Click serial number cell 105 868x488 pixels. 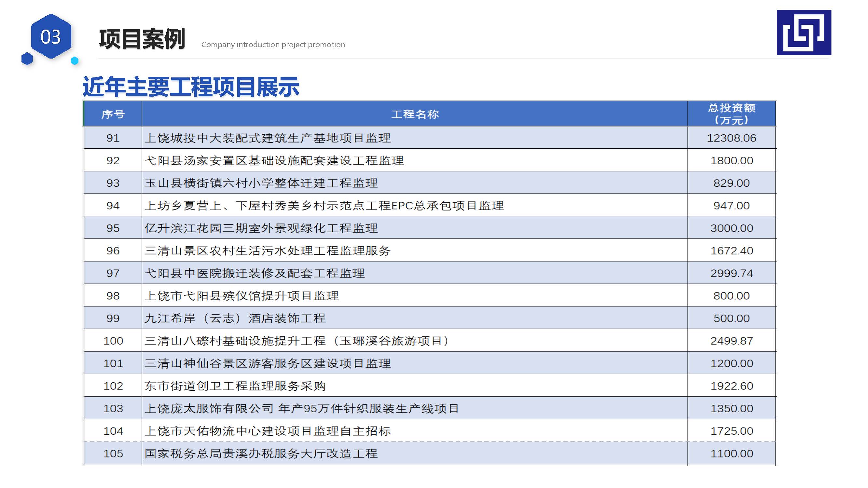(x=113, y=454)
